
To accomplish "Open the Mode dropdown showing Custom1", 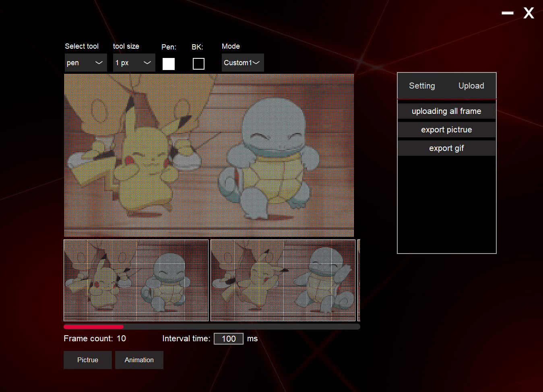I will (x=243, y=63).
